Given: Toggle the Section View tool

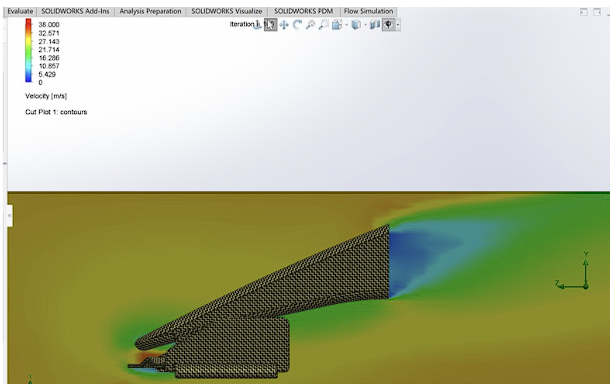Looking at the screenshot, I should point(375,25).
